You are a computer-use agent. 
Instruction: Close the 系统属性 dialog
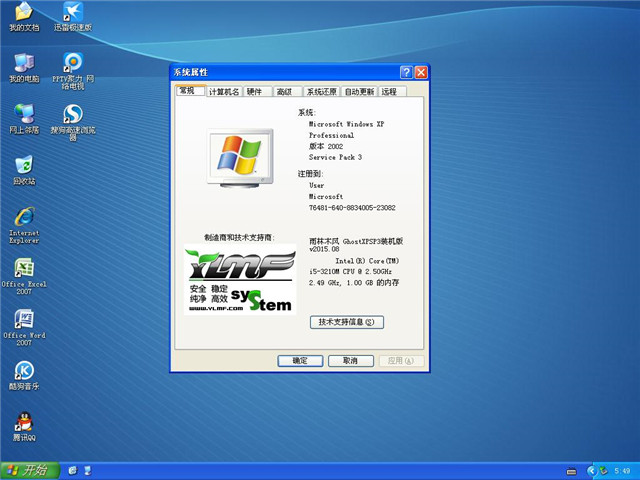click(x=421, y=73)
